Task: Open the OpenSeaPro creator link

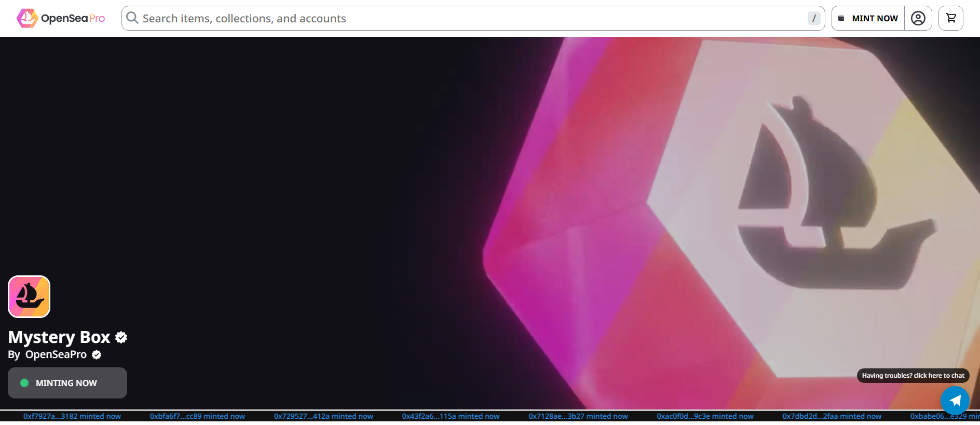Action: [x=56, y=354]
